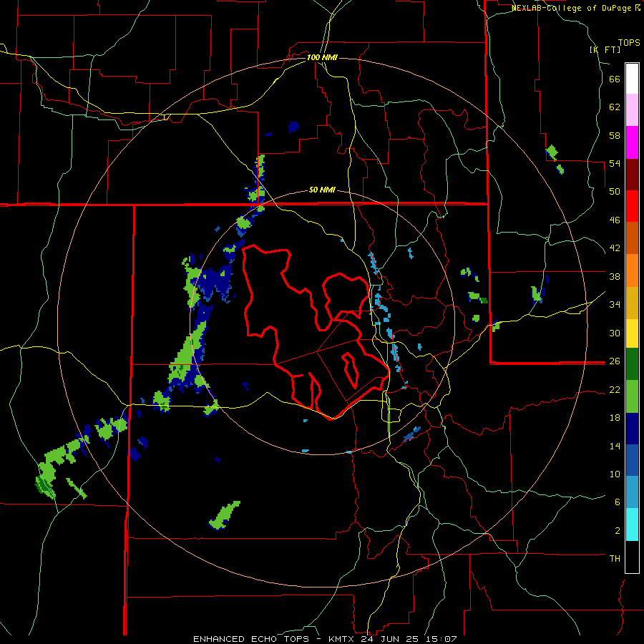This screenshot has height=644, width=644.
Task: Click legend value 10
Action: (615, 474)
